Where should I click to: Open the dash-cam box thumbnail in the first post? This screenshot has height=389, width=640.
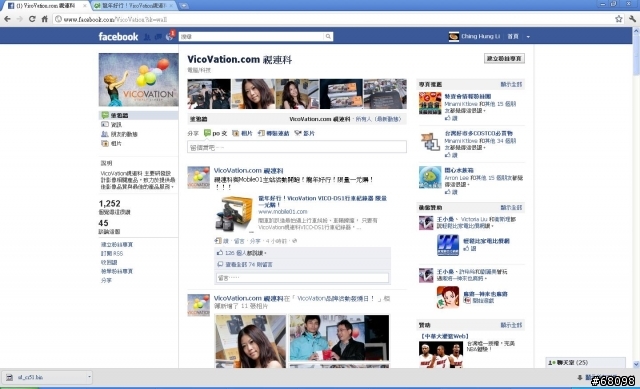(234, 213)
